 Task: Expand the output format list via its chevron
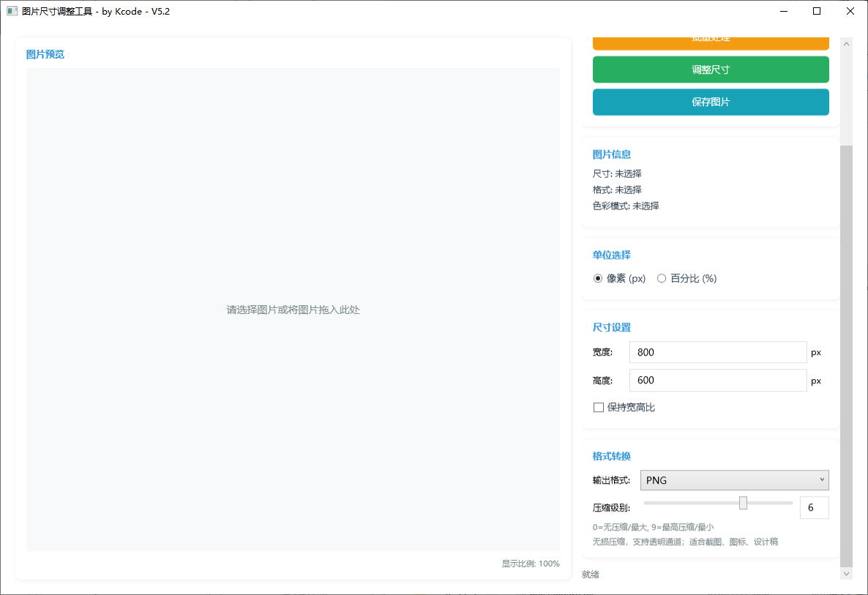[821, 480]
